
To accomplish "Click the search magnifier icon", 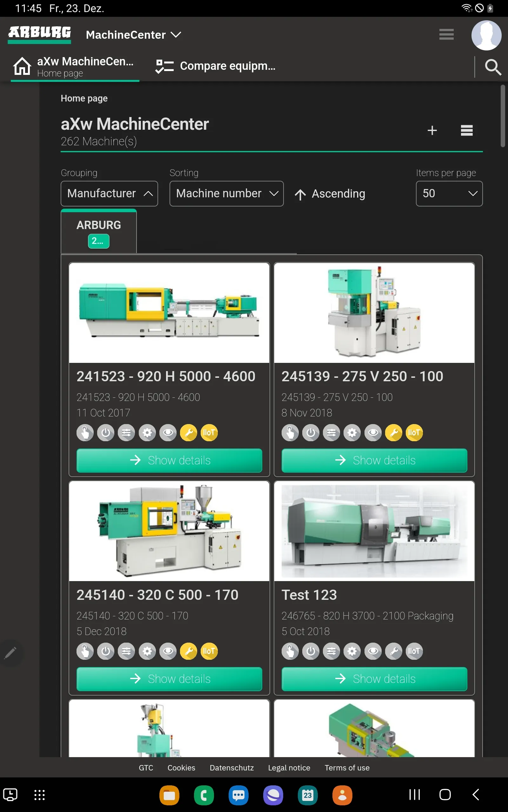I will (x=493, y=67).
